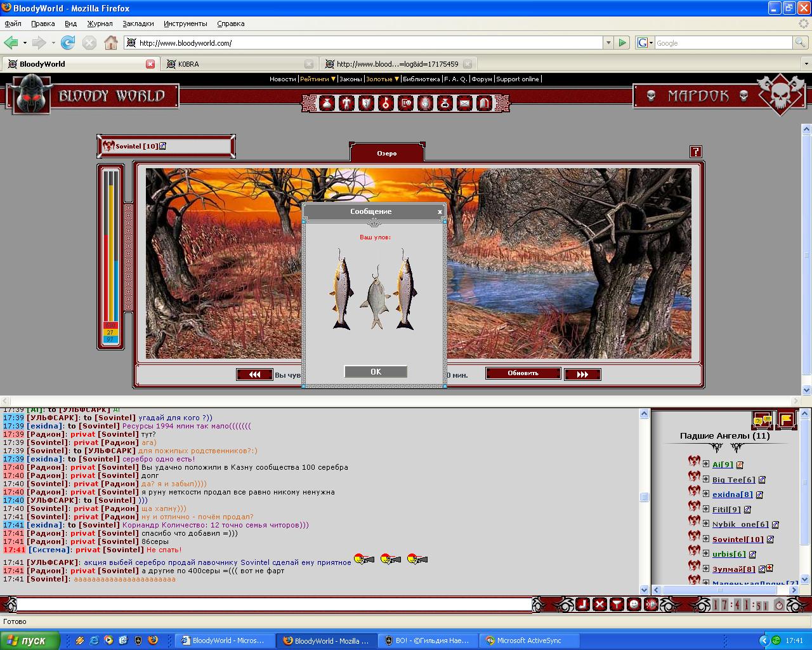Switch to the log id=17175459 tab

pyautogui.click(x=398, y=64)
